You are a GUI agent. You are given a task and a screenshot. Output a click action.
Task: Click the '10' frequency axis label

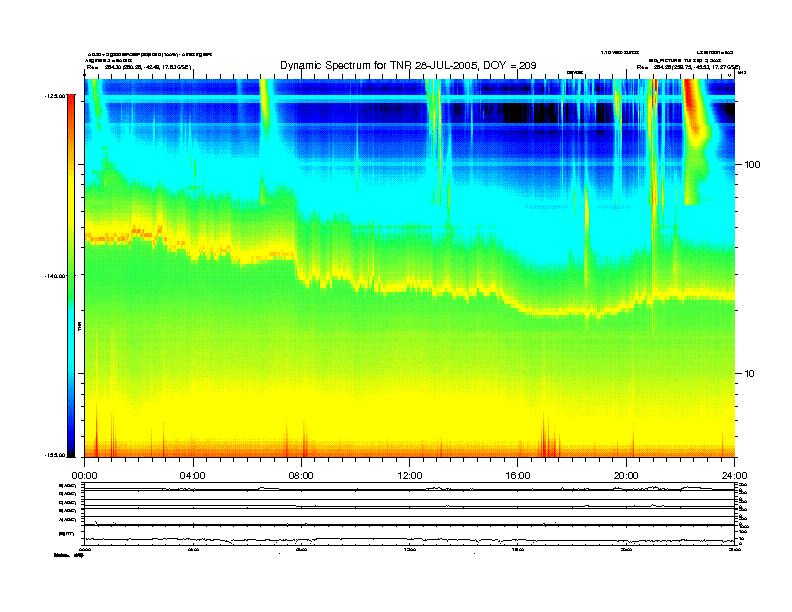pos(750,374)
